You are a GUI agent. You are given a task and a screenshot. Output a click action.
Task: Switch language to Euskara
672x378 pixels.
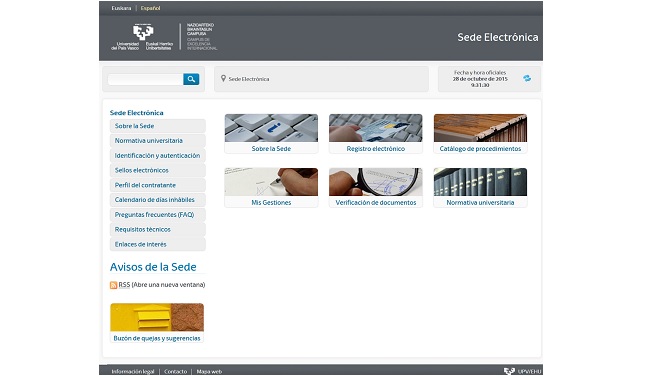(x=121, y=8)
